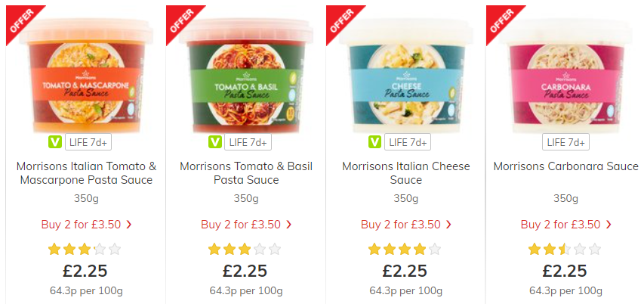The image size is (644, 304).
Task: Open Morrisons Tomato & Basil Pasta Sauce title
Action: click(246, 173)
